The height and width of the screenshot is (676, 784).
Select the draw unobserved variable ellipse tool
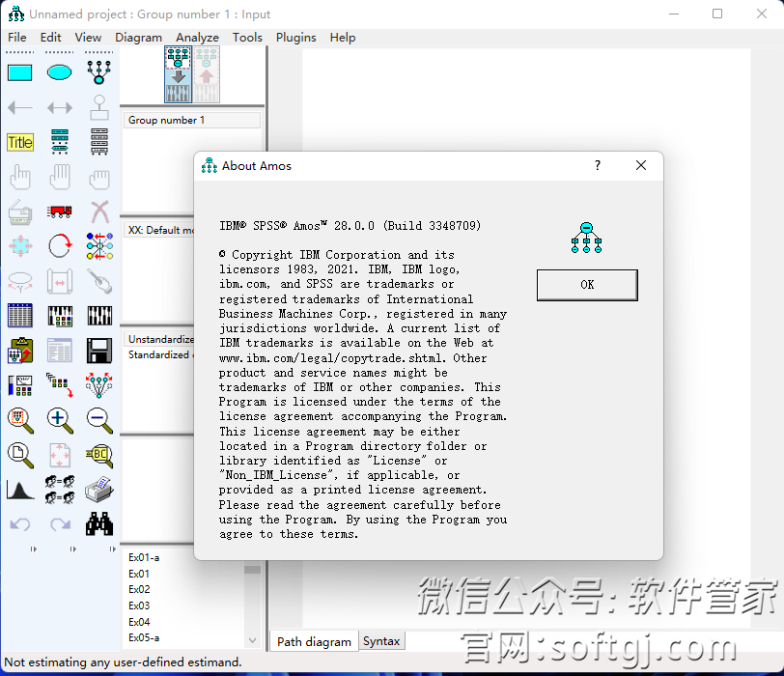pyautogui.click(x=60, y=72)
